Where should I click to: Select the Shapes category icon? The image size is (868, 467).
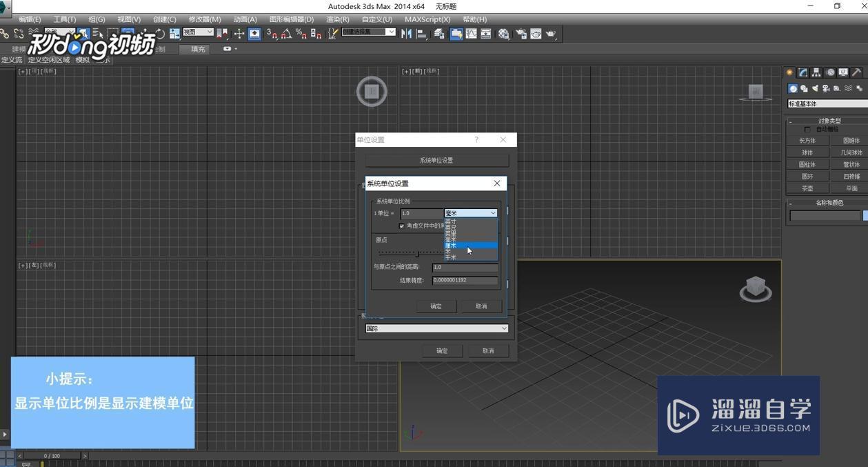point(804,88)
